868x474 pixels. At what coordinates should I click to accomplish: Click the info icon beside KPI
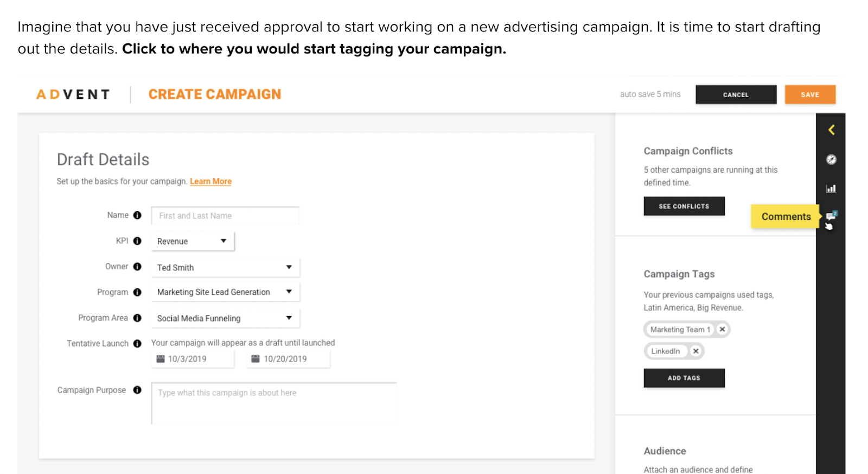(x=137, y=241)
